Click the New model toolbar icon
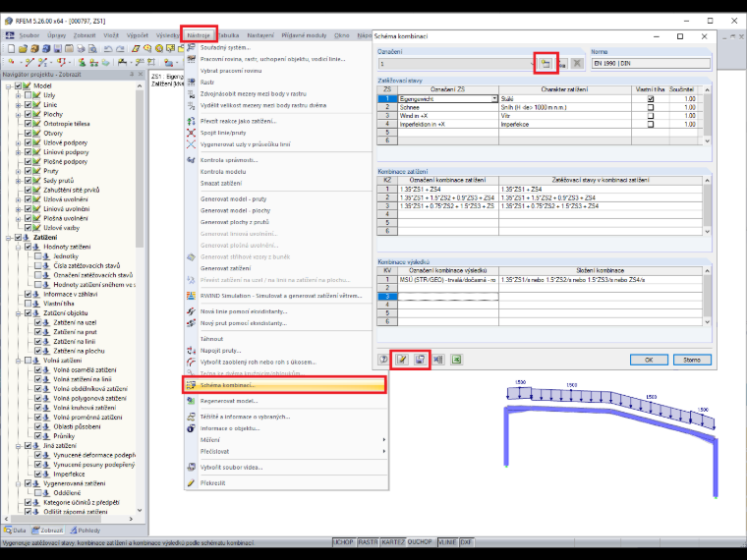The height and width of the screenshot is (560, 747). tap(12, 48)
